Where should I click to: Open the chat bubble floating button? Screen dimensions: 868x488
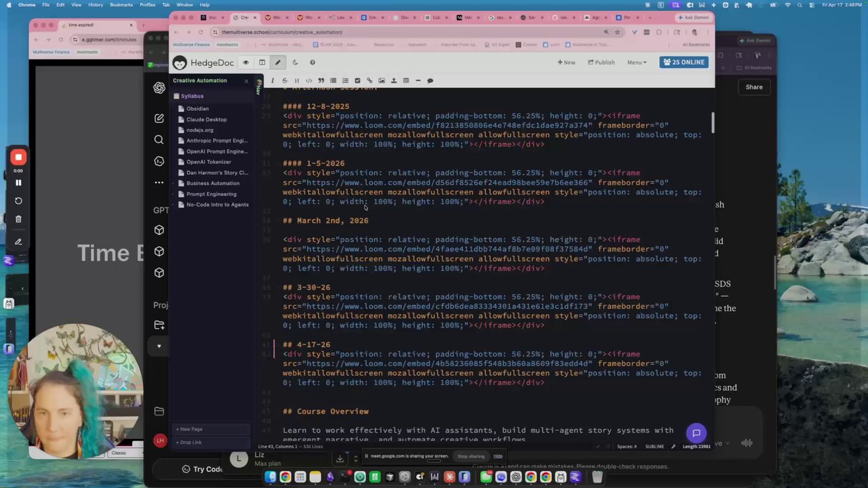point(696,433)
